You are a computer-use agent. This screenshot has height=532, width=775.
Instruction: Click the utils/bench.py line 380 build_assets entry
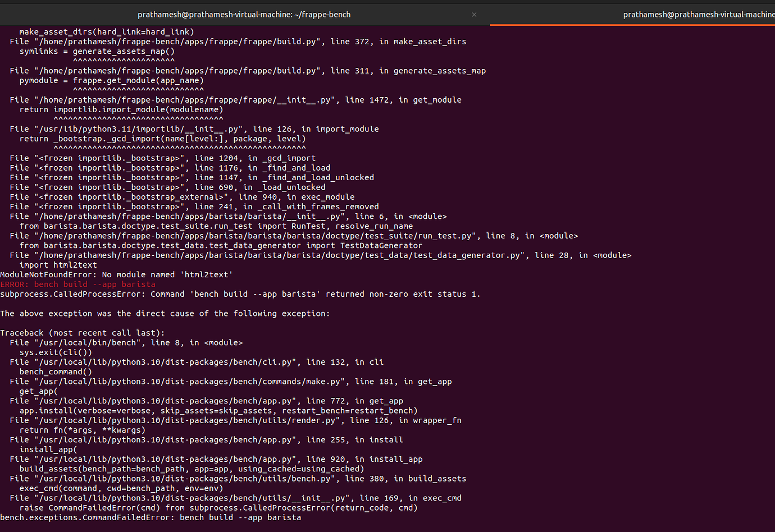pos(238,479)
